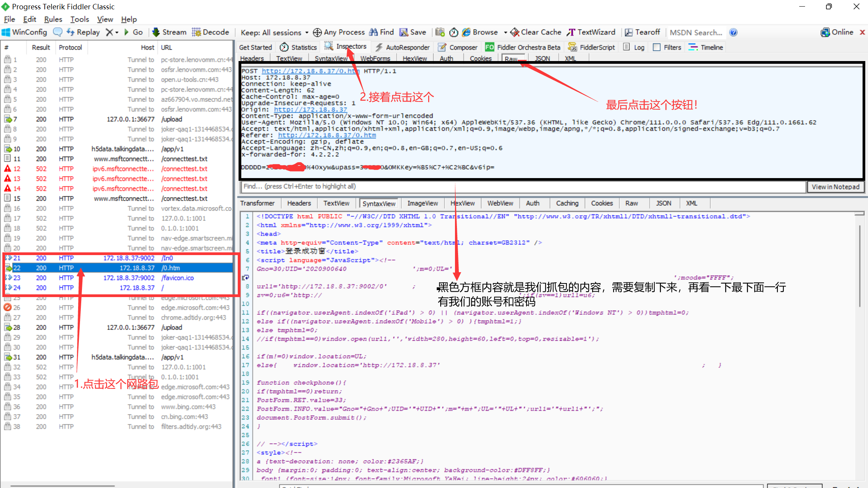This screenshot has width=868, height=488.
Task: Click the Replay toolbar button
Action: 83,32
